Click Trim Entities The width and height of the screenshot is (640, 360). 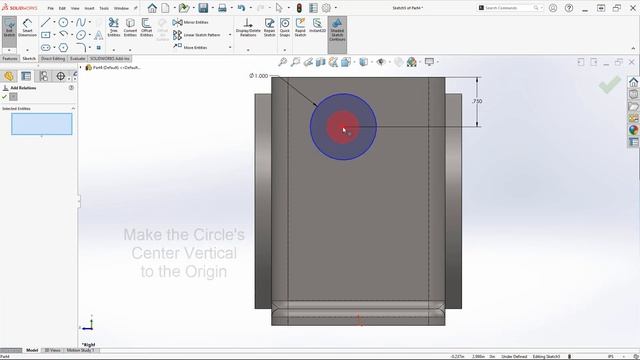(114, 28)
